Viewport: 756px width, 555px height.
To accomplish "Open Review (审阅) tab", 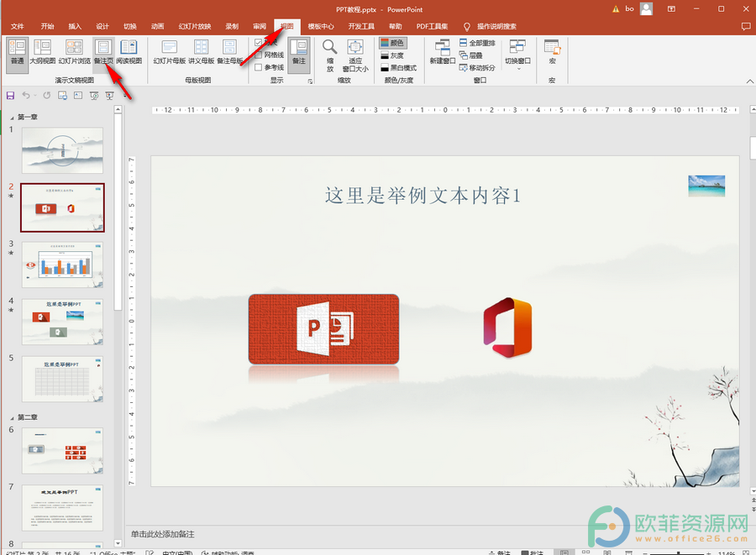I will click(x=260, y=27).
